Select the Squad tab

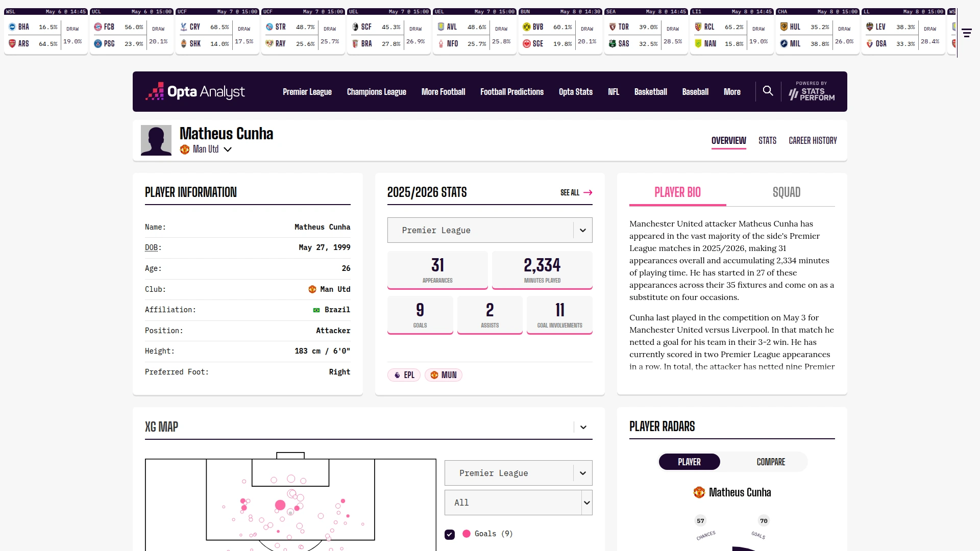tap(787, 192)
